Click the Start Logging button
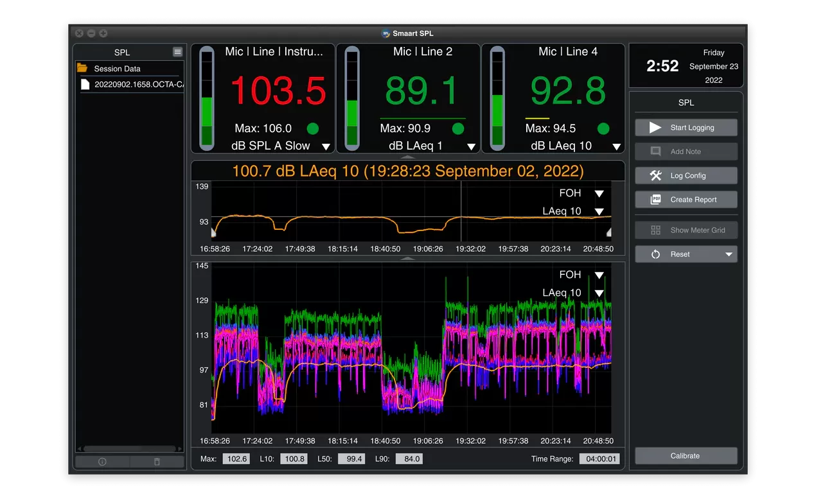 point(686,127)
